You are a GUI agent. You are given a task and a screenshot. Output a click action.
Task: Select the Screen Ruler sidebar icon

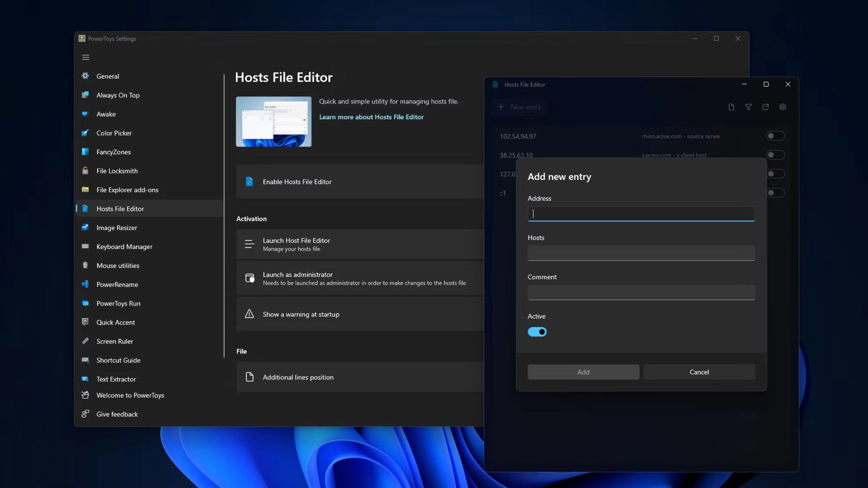[x=85, y=341]
